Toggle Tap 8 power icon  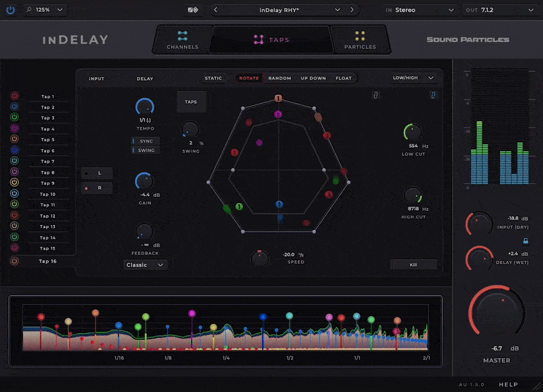click(x=14, y=172)
